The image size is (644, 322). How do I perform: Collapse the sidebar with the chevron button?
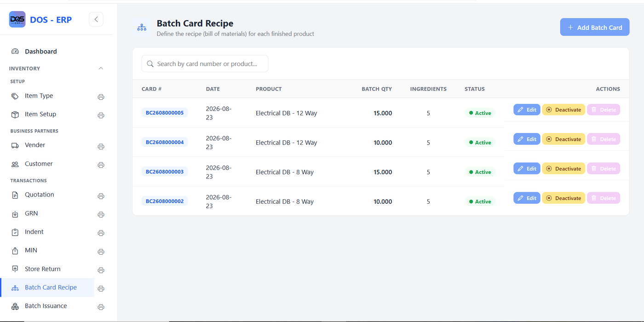tap(96, 19)
